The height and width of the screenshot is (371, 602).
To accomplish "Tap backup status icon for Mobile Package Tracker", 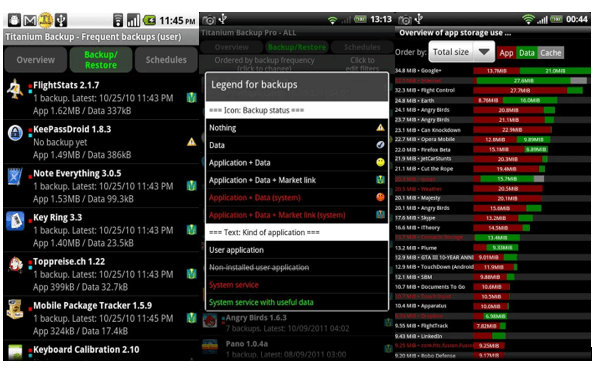I will click(191, 318).
